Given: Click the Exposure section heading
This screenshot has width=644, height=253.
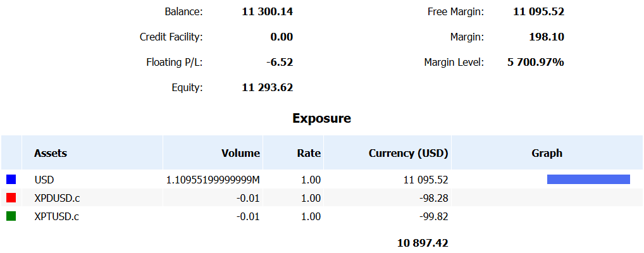Looking at the screenshot, I should 321,118.
